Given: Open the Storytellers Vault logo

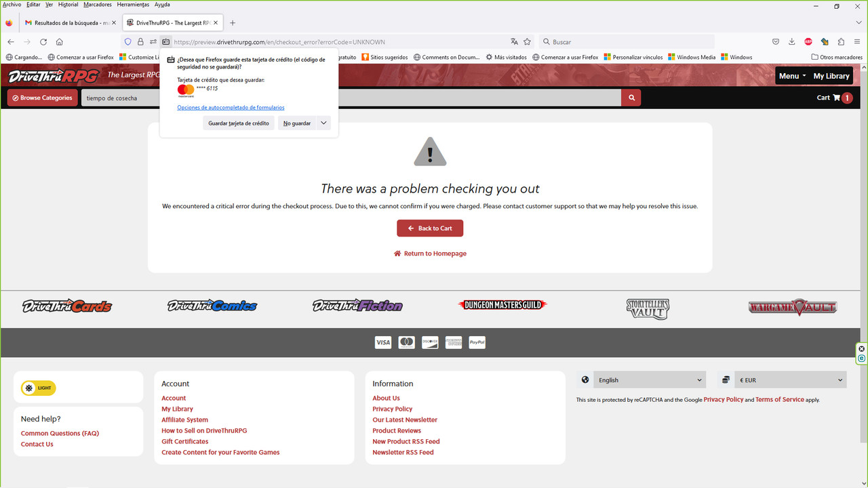Looking at the screenshot, I should tap(648, 308).
